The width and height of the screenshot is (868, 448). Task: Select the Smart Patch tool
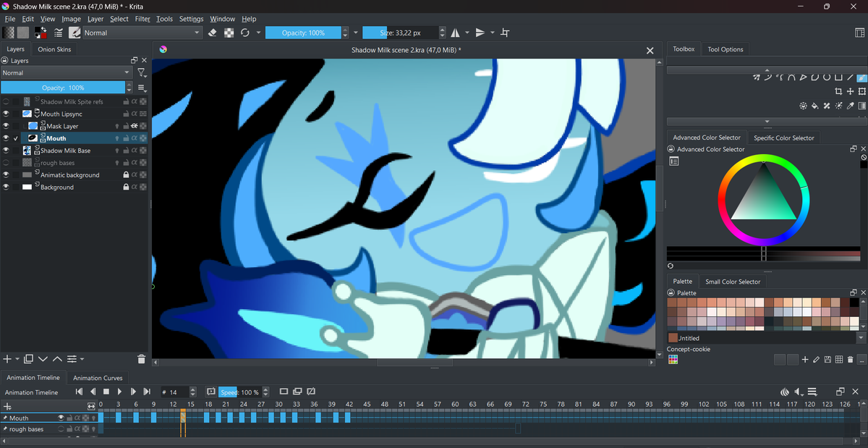[x=827, y=106]
